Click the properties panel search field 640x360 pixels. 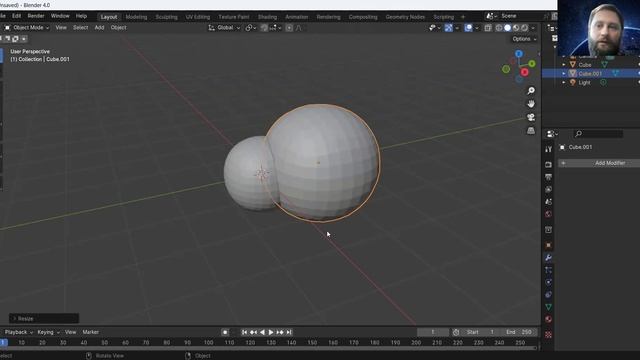click(x=598, y=133)
